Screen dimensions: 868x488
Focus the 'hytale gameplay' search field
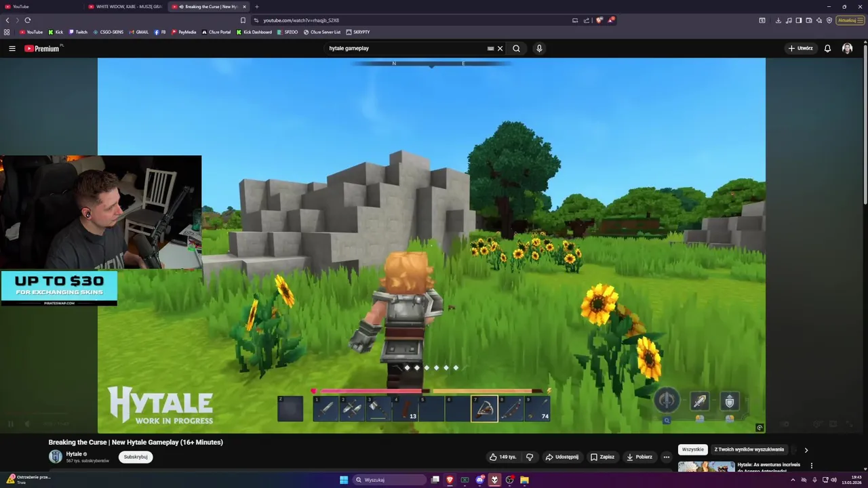pos(407,48)
